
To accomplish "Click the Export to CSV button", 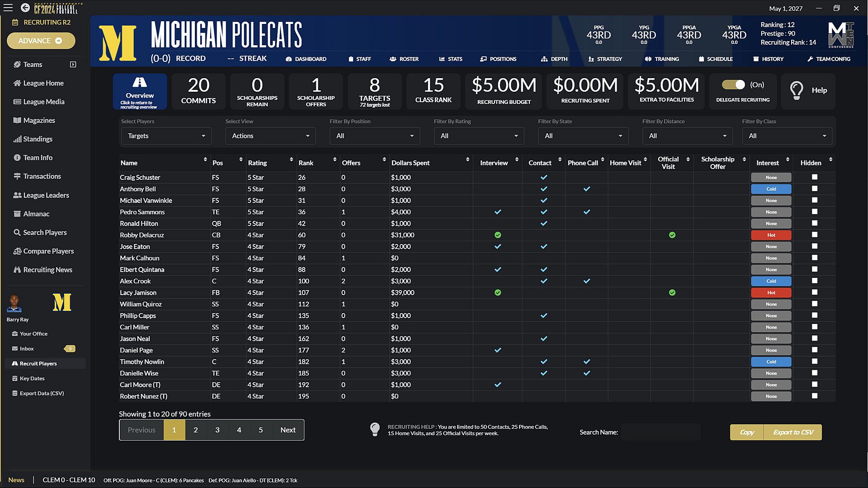I will (793, 432).
